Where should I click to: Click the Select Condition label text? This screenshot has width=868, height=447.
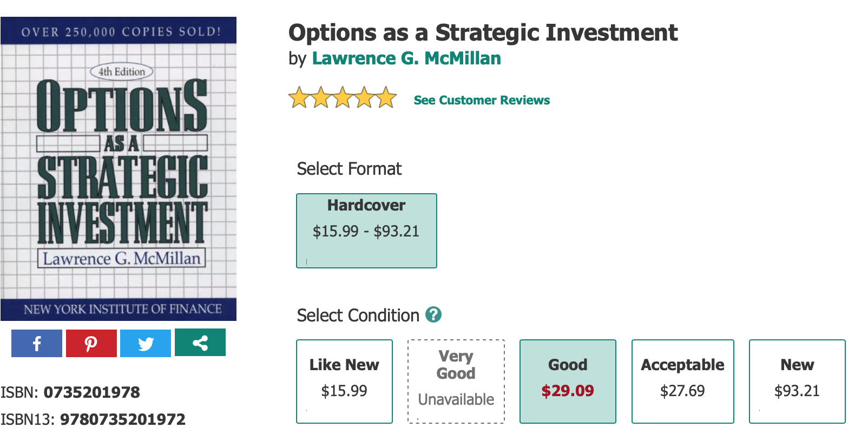click(358, 315)
